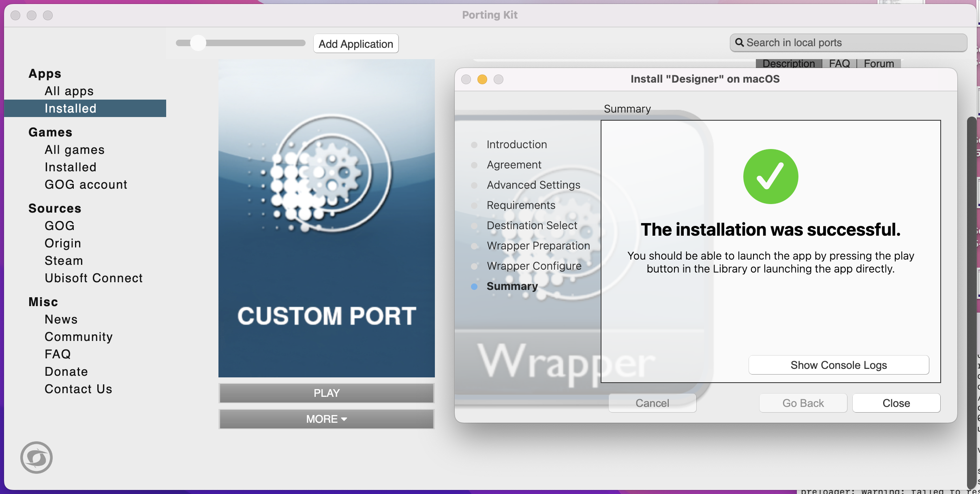
Task: Select All apps in sidebar
Action: pos(69,91)
